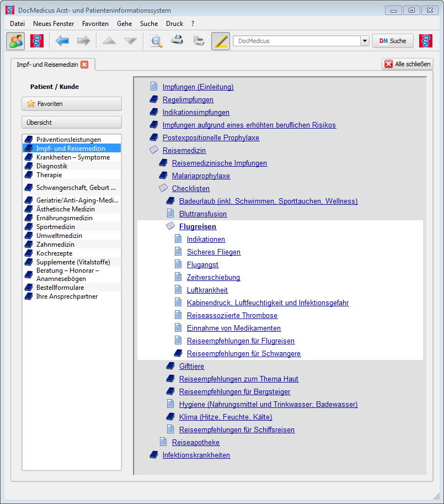Expand Gifttiere via its book icon
Viewport: 444px width, 504px height.
coord(170,366)
